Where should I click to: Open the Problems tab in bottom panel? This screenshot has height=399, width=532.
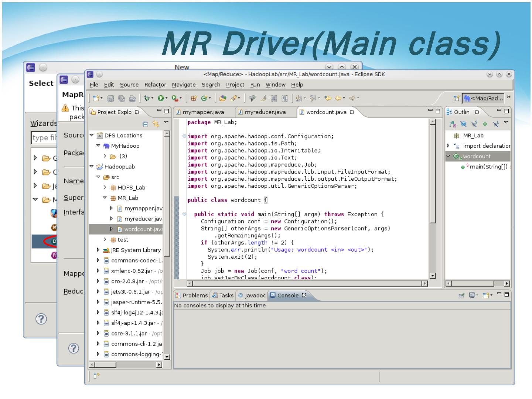(x=191, y=295)
